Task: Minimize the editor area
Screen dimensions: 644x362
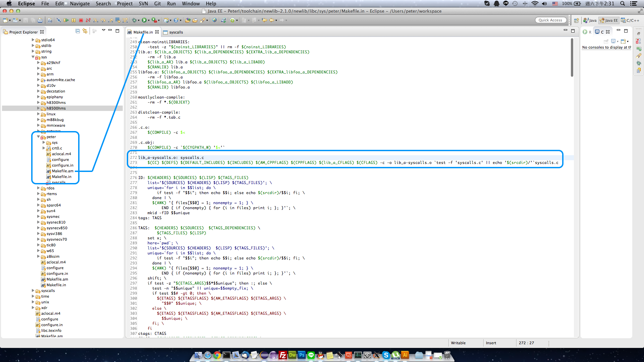Action: pos(566,31)
